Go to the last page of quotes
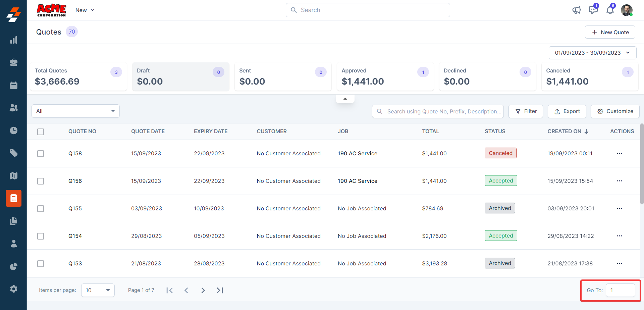The image size is (644, 310). click(220, 290)
